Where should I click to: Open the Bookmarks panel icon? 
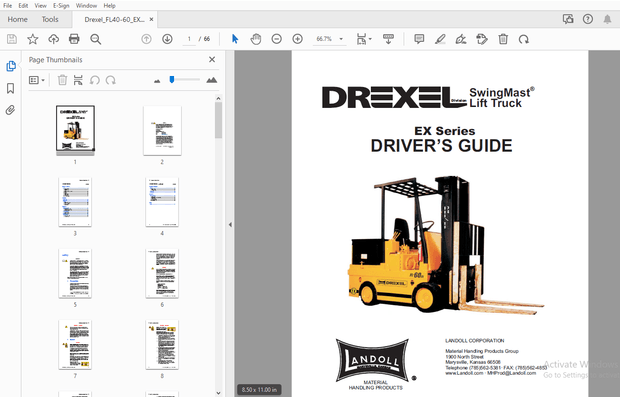coord(11,88)
